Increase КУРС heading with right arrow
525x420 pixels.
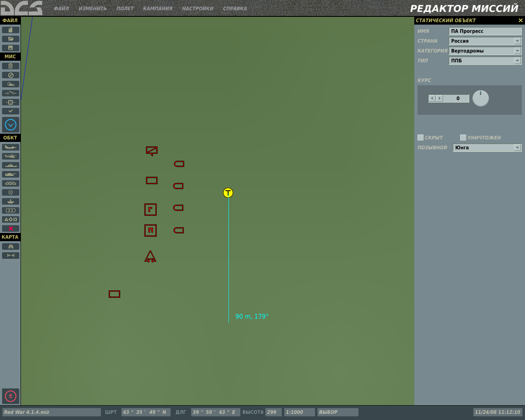click(x=440, y=98)
